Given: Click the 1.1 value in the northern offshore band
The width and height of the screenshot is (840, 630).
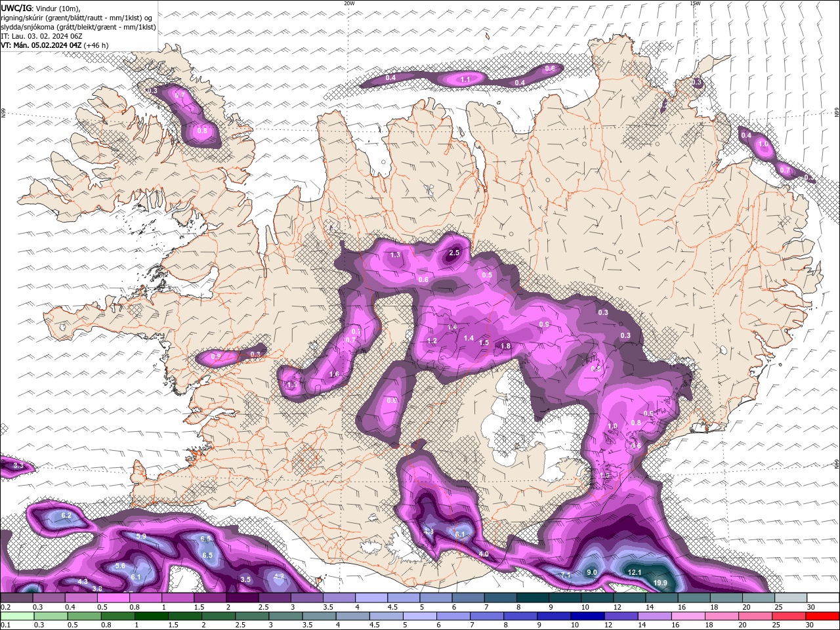Looking at the screenshot, I should [x=465, y=79].
